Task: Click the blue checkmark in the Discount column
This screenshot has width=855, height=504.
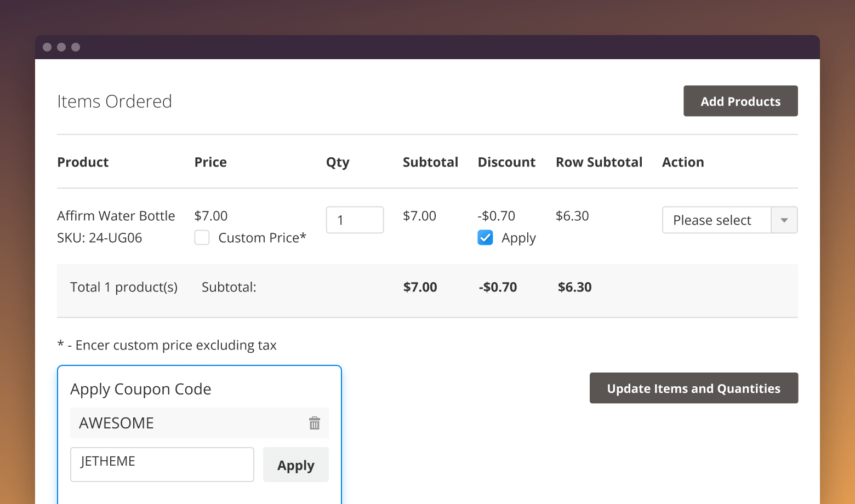Action: coord(485,237)
